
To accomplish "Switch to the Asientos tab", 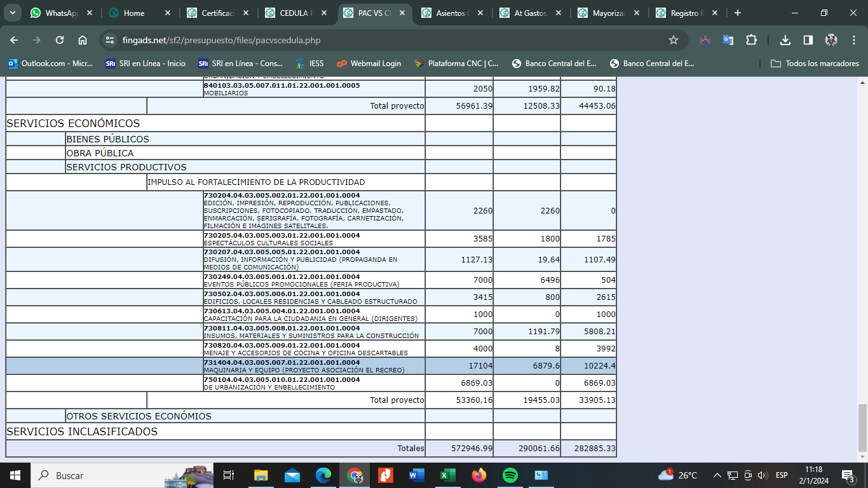I will click(x=450, y=13).
